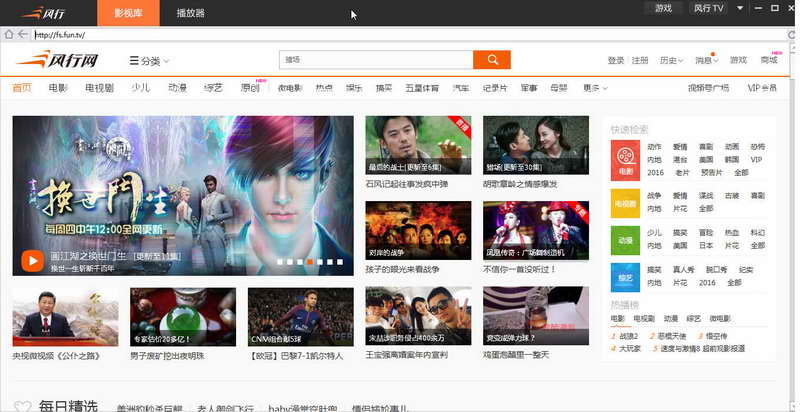This screenshot has width=800, height=412.
Task: Click the green 动漫 tile in quick search
Action: point(625,240)
